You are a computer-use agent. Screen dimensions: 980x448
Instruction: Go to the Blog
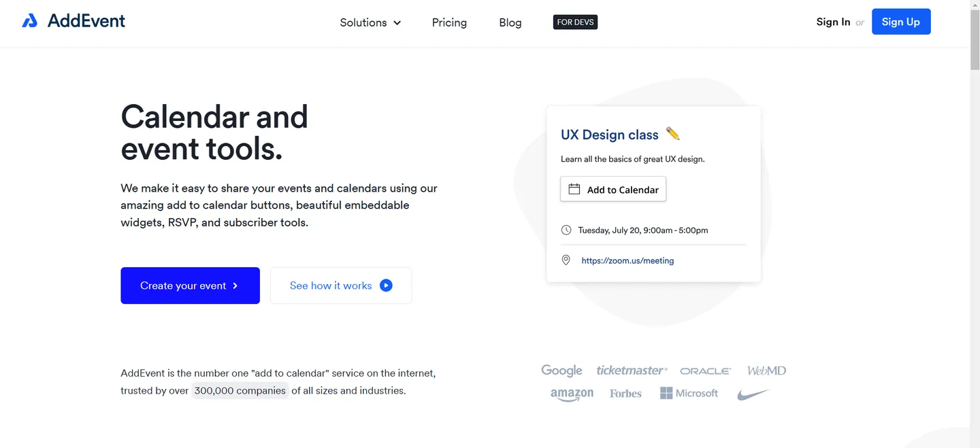(510, 22)
